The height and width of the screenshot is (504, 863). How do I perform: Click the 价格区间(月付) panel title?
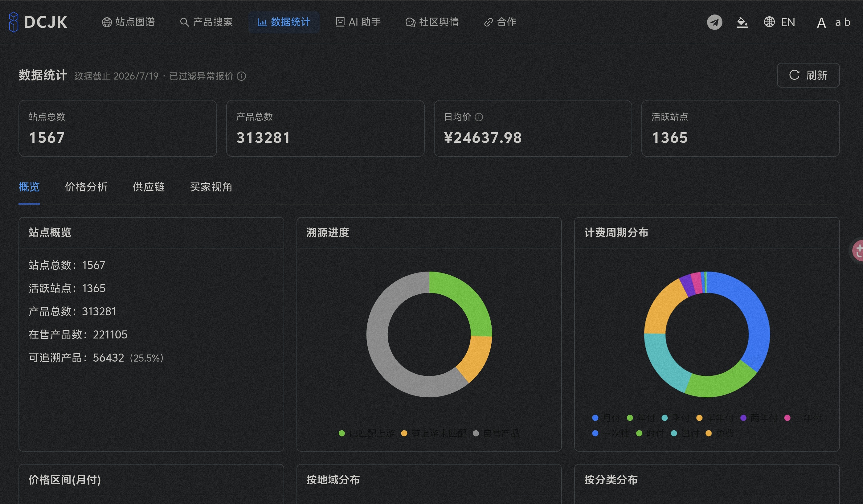pos(65,480)
